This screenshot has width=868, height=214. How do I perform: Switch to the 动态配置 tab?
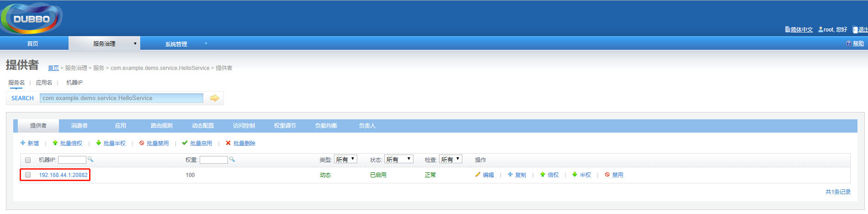point(203,126)
